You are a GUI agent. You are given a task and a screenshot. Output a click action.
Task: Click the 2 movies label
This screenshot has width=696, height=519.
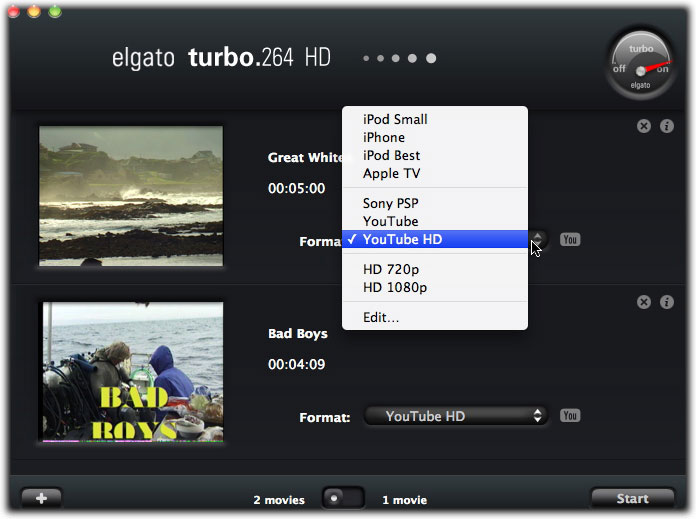[279, 500]
